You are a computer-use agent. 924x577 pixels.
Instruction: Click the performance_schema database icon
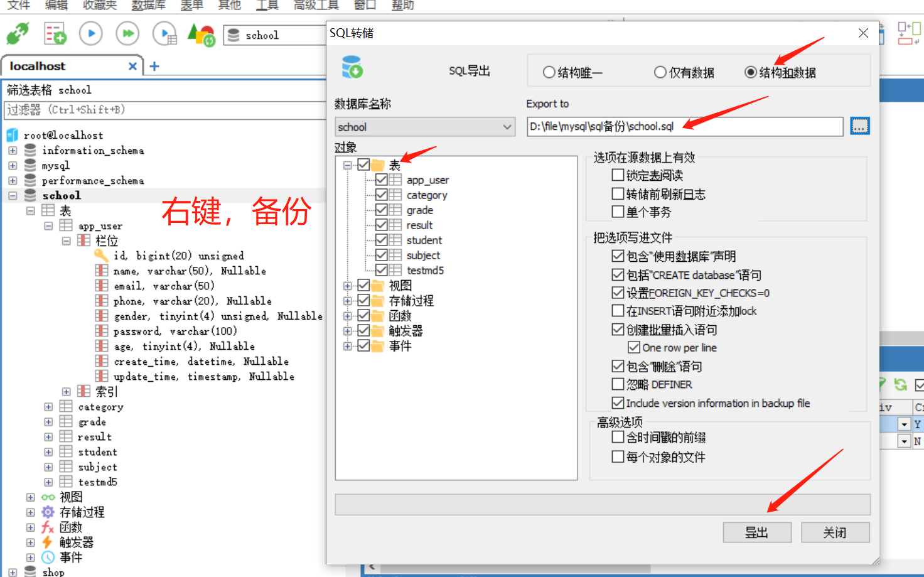pyautogui.click(x=30, y=180)
